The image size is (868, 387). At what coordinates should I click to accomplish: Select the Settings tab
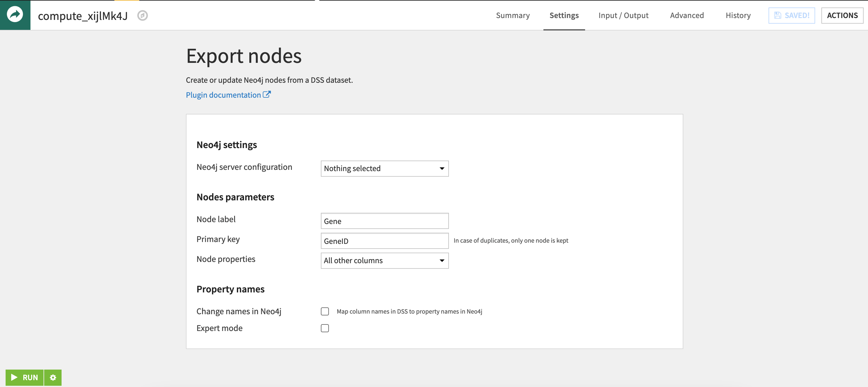point(564,16)
